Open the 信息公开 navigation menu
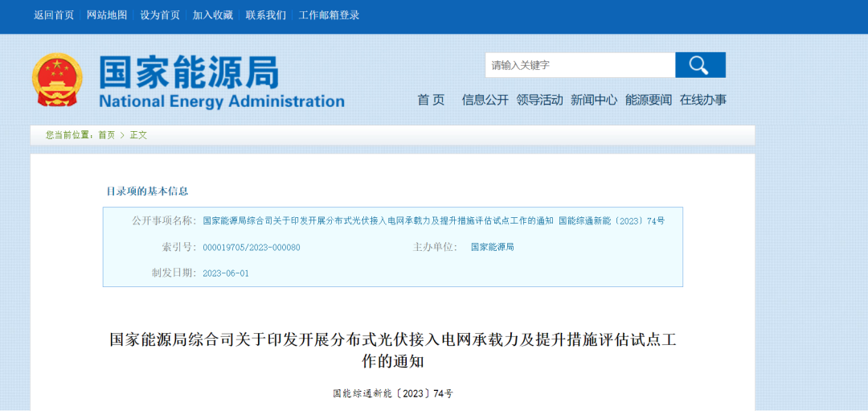This screenshot has width=868, height=411. [485, 100]
